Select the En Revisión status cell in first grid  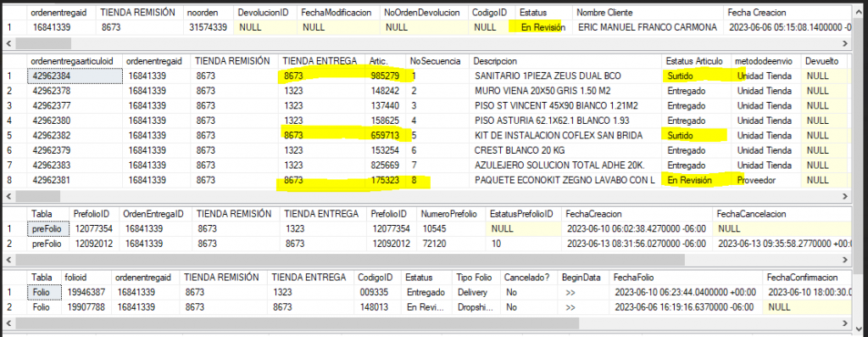click(543, 27)
